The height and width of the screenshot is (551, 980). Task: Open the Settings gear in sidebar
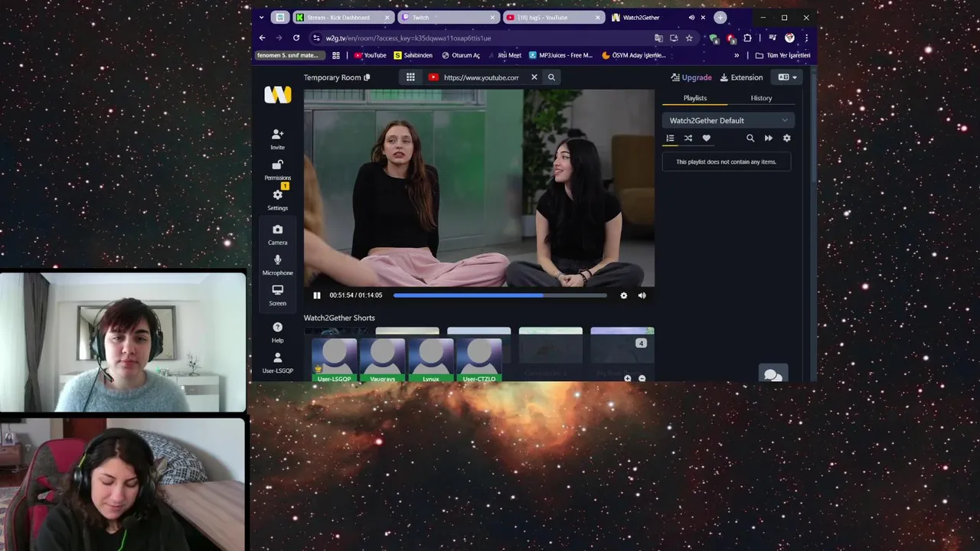(277, 200)
